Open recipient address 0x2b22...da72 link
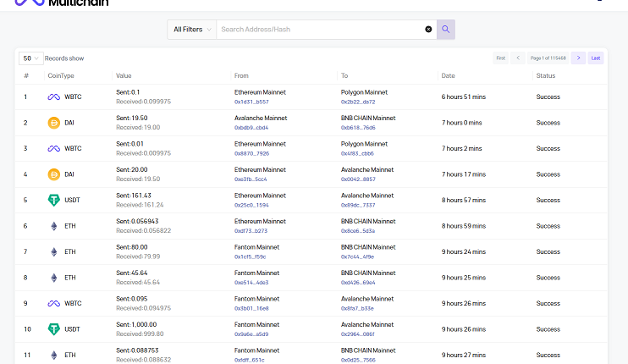The image size is (628, 364). tap(358, 102)
